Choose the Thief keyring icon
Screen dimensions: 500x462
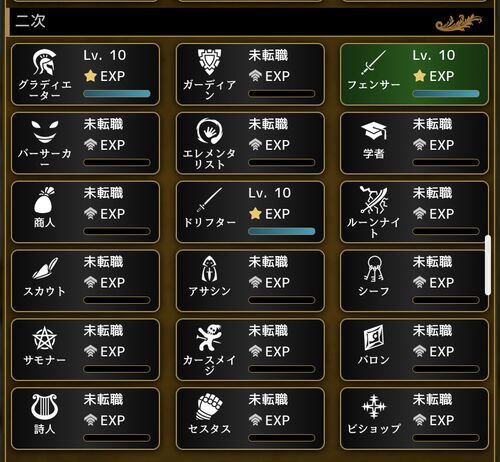coord(374,269)
